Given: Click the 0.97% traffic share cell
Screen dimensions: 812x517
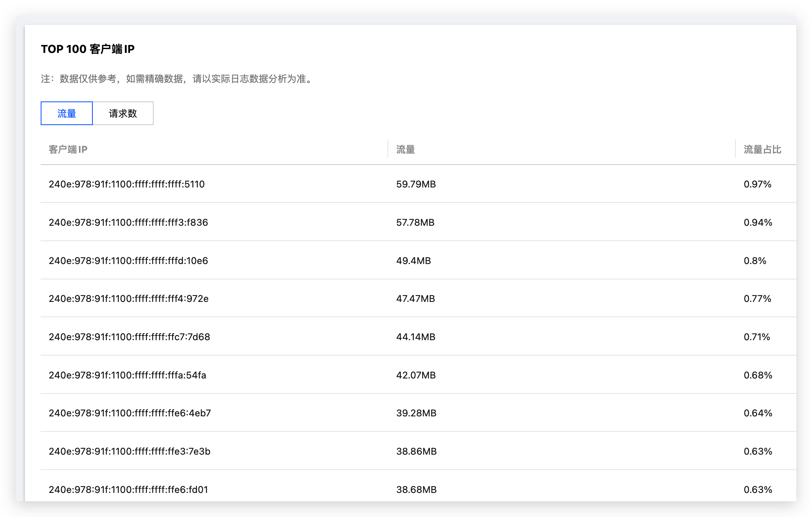Looking at the screenshot, I should pos(757,184).
